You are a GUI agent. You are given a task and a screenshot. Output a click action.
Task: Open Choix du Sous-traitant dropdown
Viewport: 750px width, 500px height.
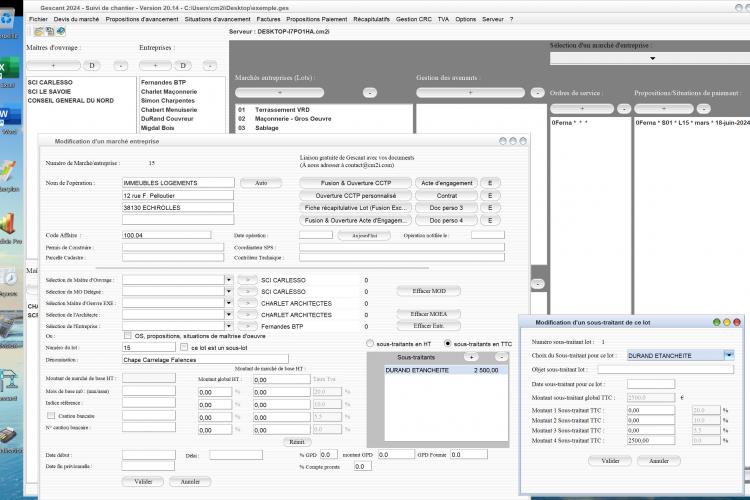point(729,355)
